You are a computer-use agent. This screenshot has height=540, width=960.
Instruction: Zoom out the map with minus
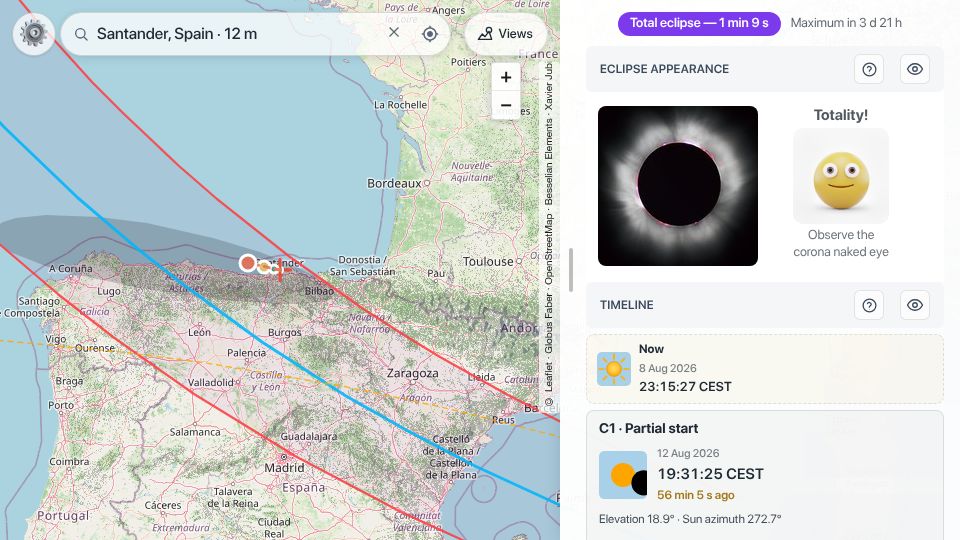[506, 105]
